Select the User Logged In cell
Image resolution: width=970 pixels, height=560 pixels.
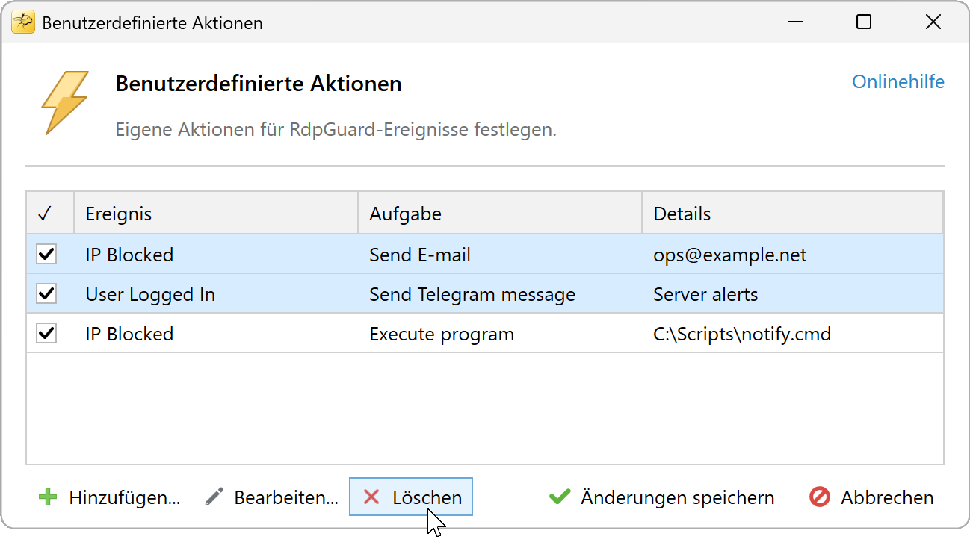click(216, 294)
